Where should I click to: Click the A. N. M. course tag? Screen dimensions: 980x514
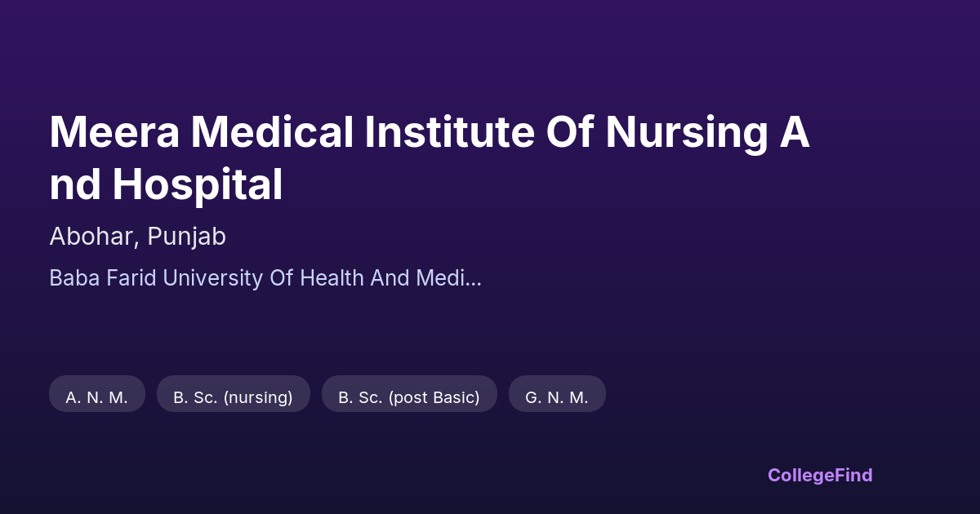(97, 397)
